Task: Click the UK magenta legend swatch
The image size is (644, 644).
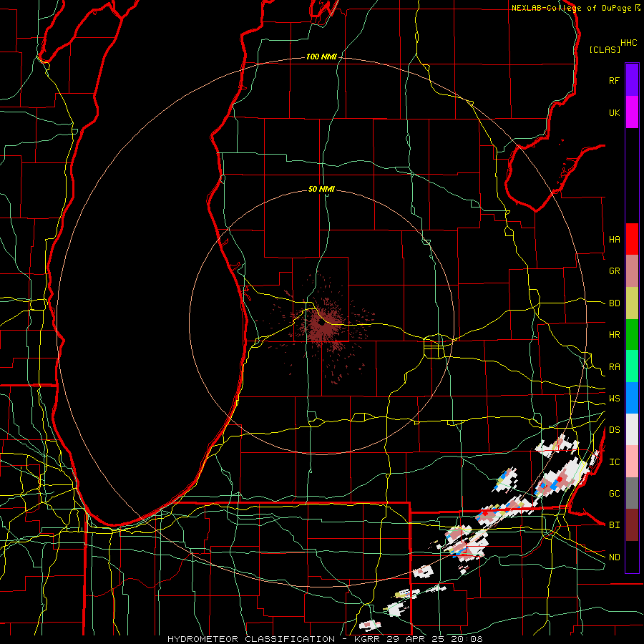Action: pyautogui.click(x=632, y=112)
